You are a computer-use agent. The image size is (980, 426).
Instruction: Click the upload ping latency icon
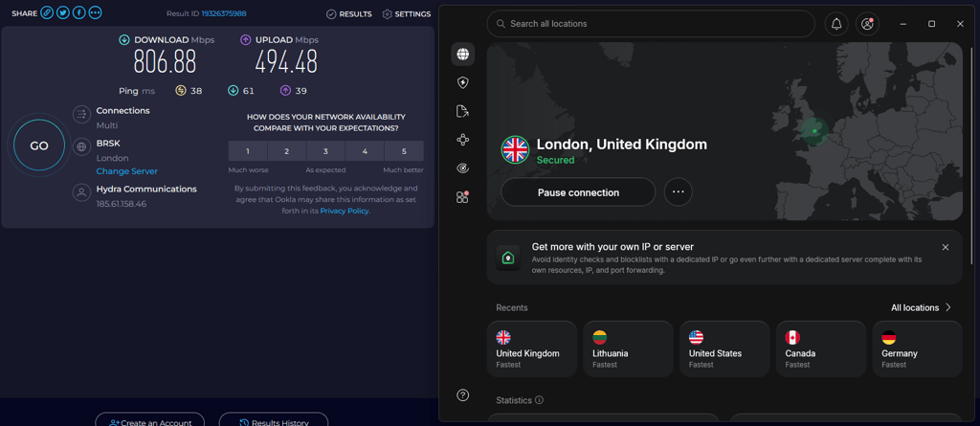[x=285, y=91]
